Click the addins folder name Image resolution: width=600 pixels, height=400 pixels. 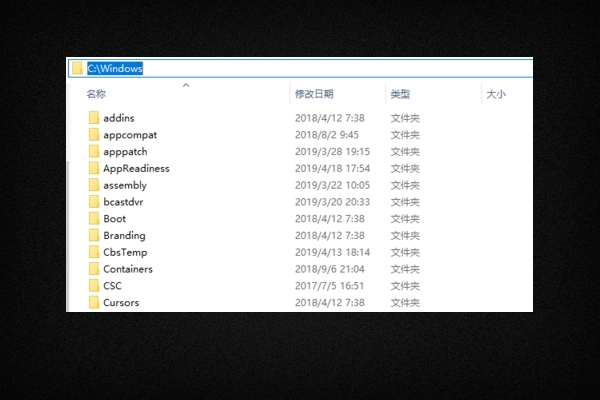pyautogui.click(x=119, y=118)
